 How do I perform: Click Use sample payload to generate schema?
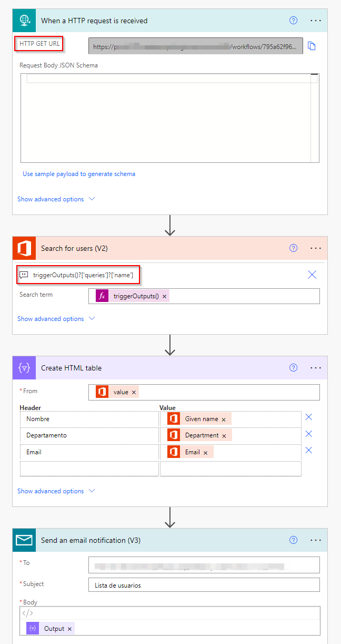pyautogui.click(x=79, y=174)
